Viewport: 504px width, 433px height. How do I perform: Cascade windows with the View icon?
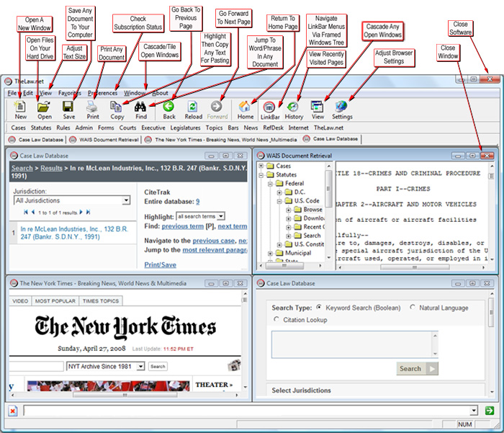[x=318, y=106]
